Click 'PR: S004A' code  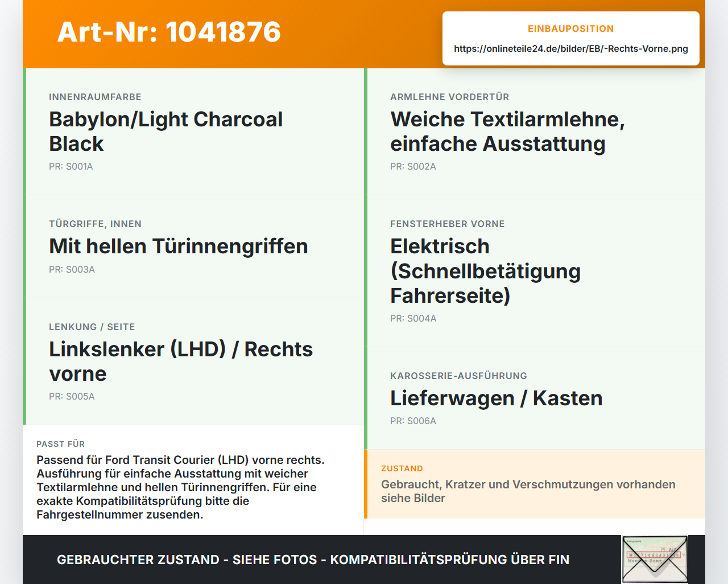(413, 318)
